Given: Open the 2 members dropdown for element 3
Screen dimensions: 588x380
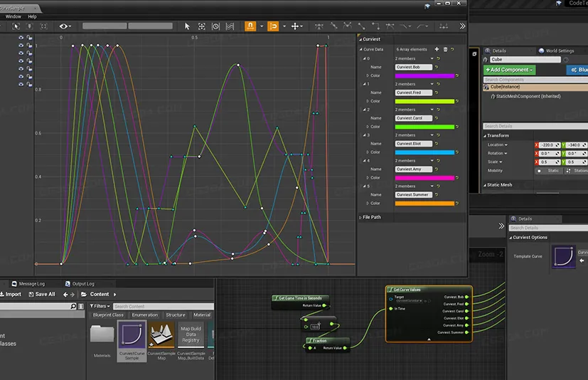Looking at the screenshot, I should tap(432, 135).
